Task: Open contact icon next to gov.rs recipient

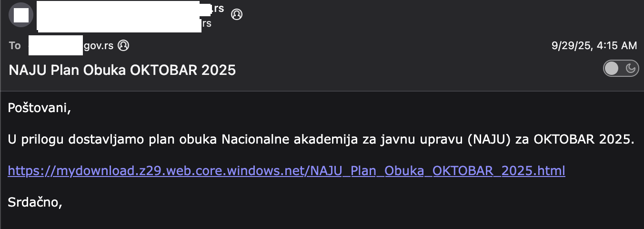Action: point(123,46)
